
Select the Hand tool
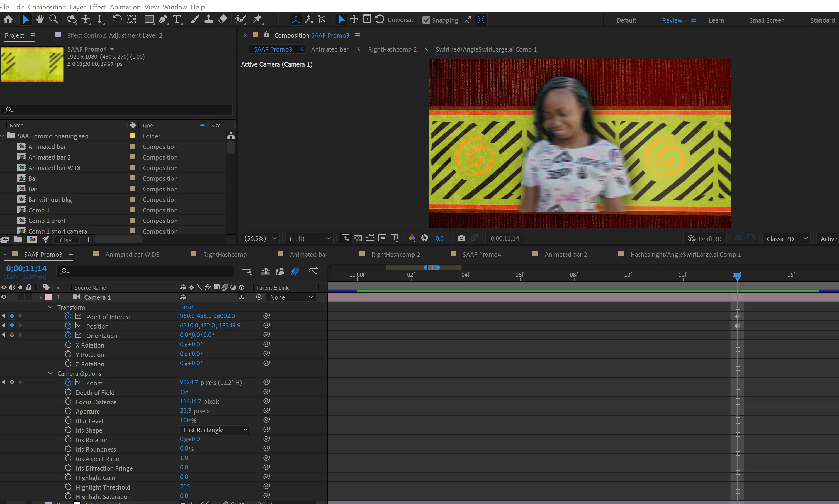coord(40,19)
